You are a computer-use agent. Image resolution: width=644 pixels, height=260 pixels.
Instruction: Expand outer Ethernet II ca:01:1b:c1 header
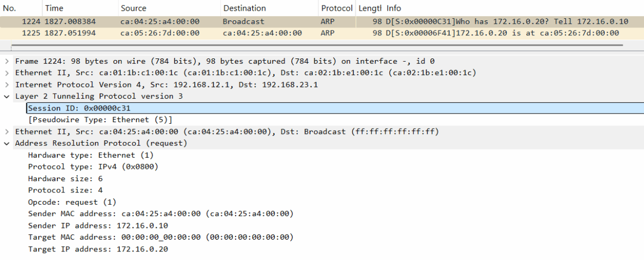6,73
